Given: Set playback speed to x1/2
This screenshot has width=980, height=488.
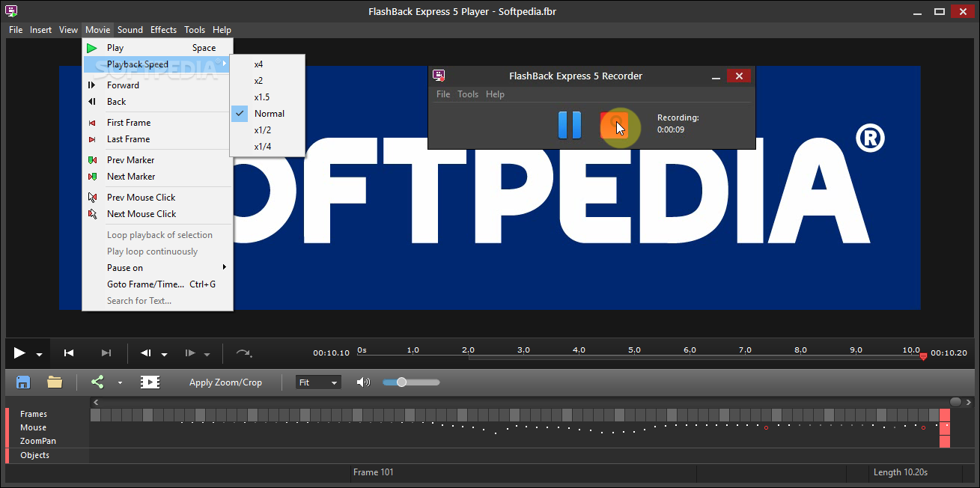Looking at the screenshot, I should coord(267,130).
